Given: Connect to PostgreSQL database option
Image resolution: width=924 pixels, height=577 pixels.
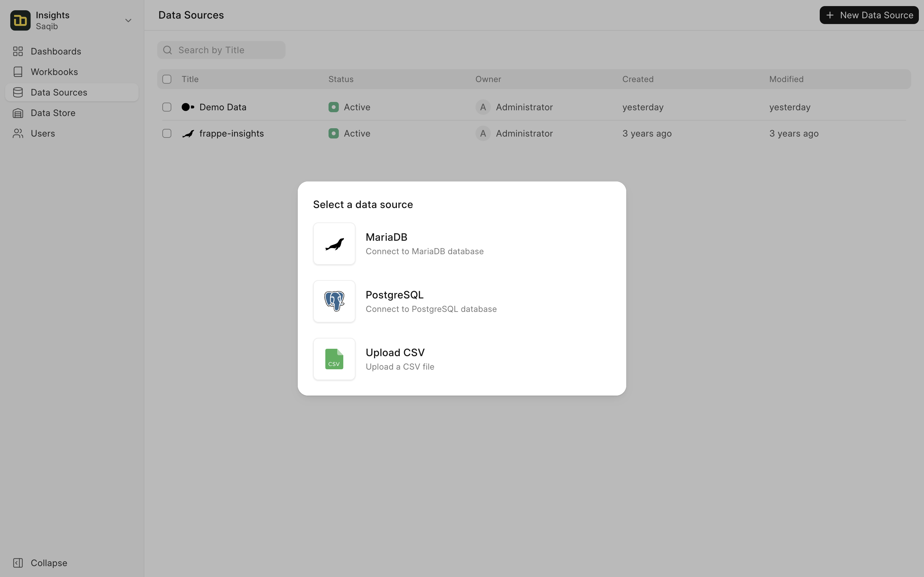Looking at the screenshot, I should pos(462,301).
